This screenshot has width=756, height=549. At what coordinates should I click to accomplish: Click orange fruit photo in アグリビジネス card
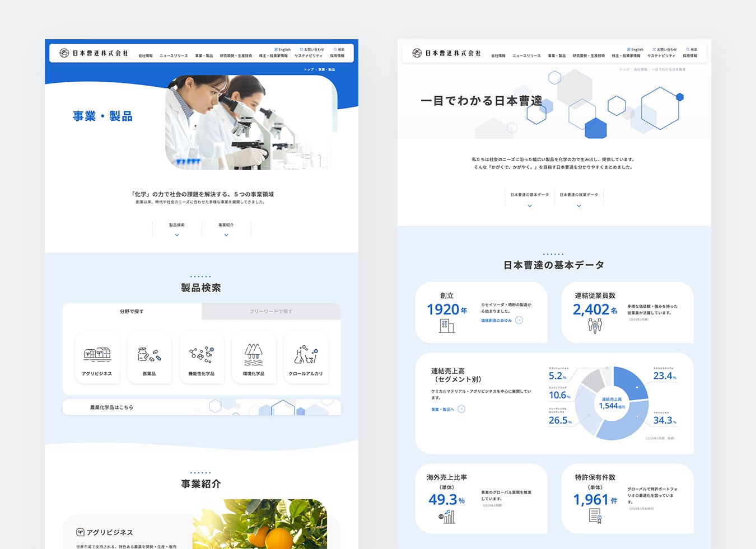click(x=260, y=524)
